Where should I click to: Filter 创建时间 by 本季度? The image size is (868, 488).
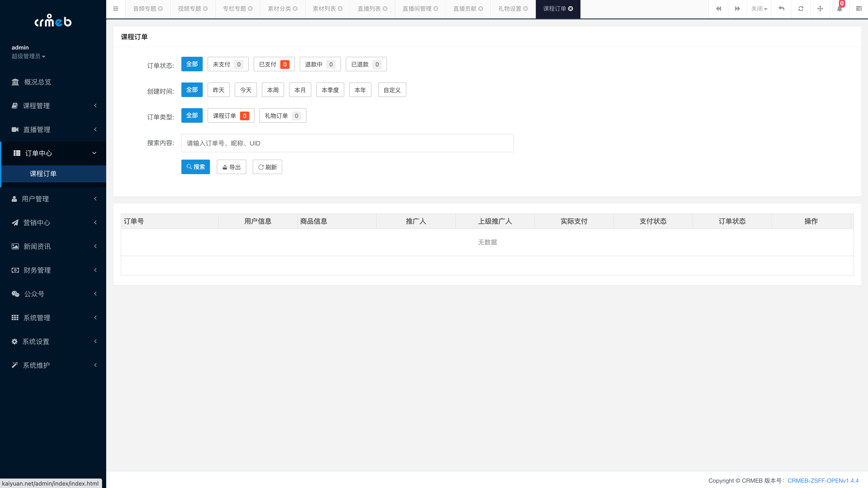(x=330, y=90)
